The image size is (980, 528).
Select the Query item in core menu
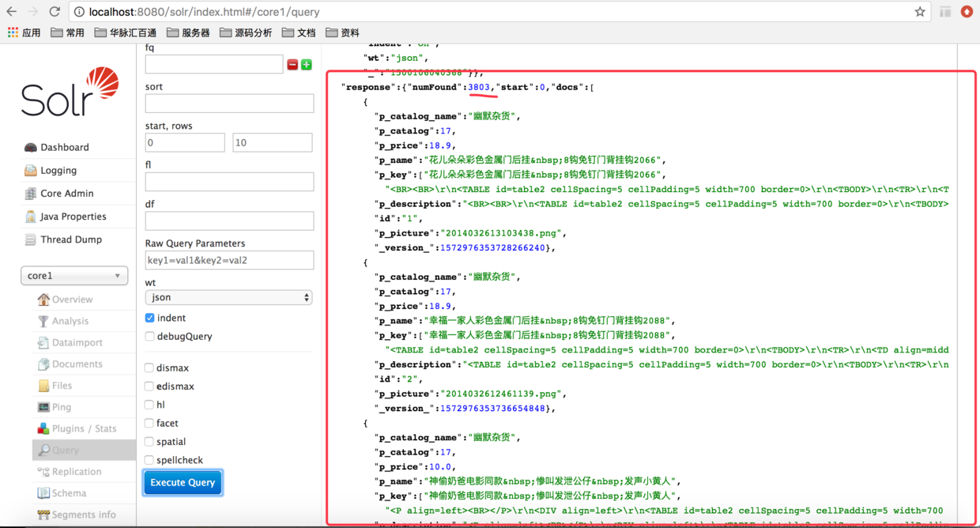[84, 450]
